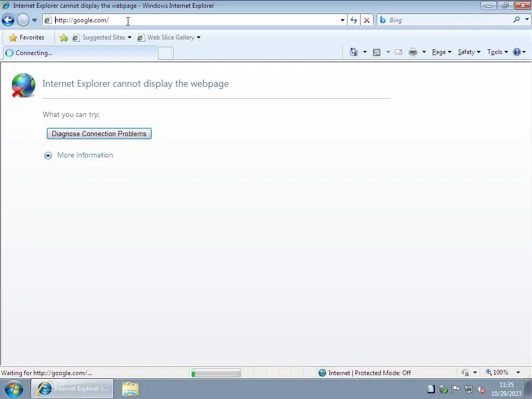Open the recent pages dropdown arrow
This screenshot has width=532, height=399.
pos(34,20)
